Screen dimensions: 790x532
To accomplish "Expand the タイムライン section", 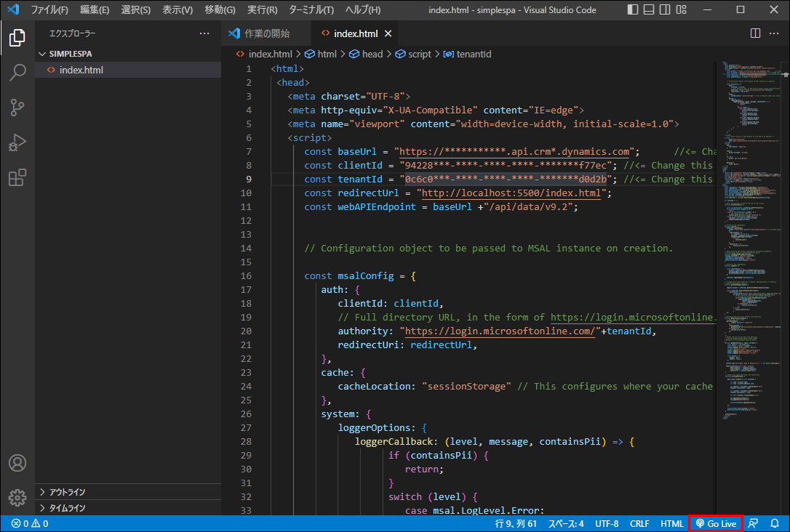I will point(128,508).
